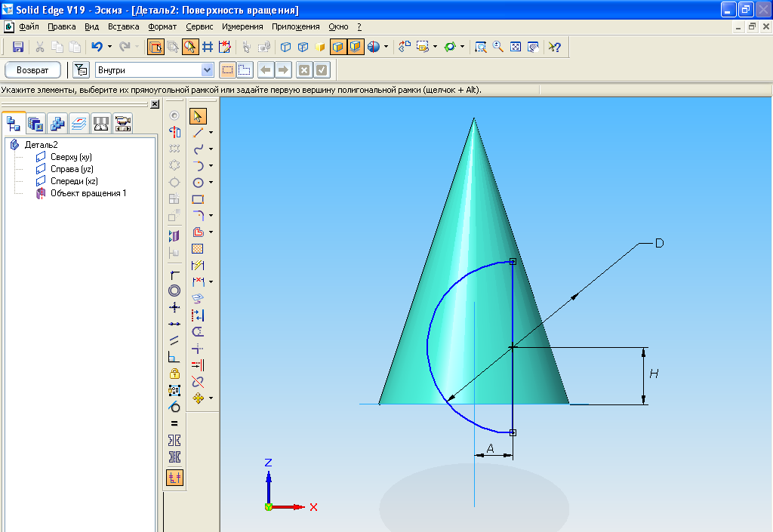Open the undo history dropdown arrow
Image resolution: width=773 pixels, height=532 pixels.
point(109,47)
